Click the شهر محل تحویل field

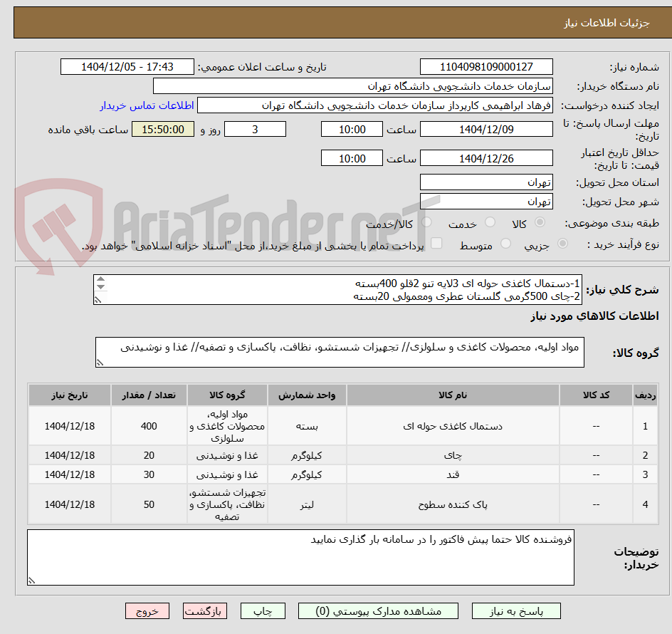486,202
